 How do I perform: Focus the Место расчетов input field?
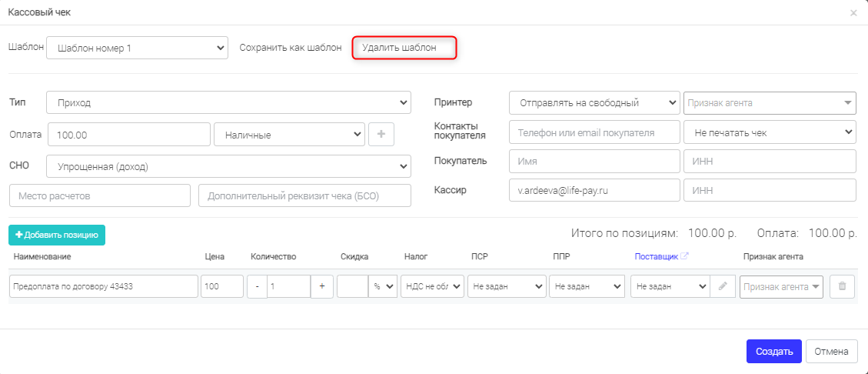click(x=100, y=195)
